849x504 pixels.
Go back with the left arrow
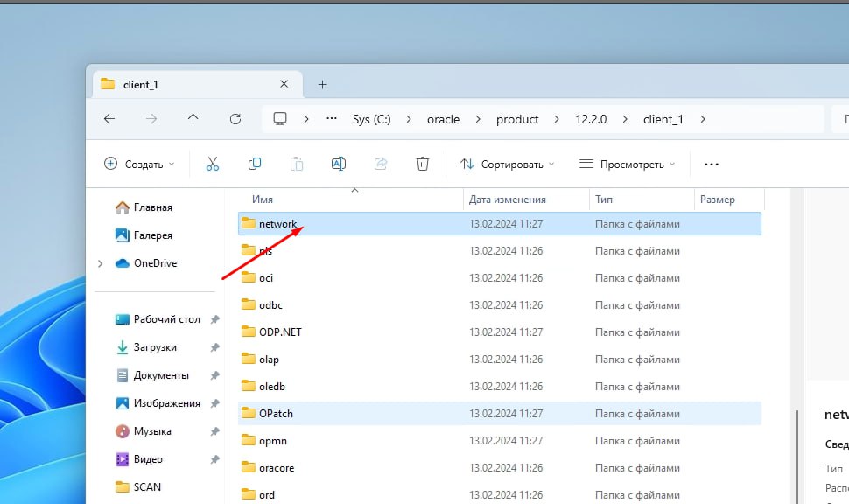pos(109,119)
